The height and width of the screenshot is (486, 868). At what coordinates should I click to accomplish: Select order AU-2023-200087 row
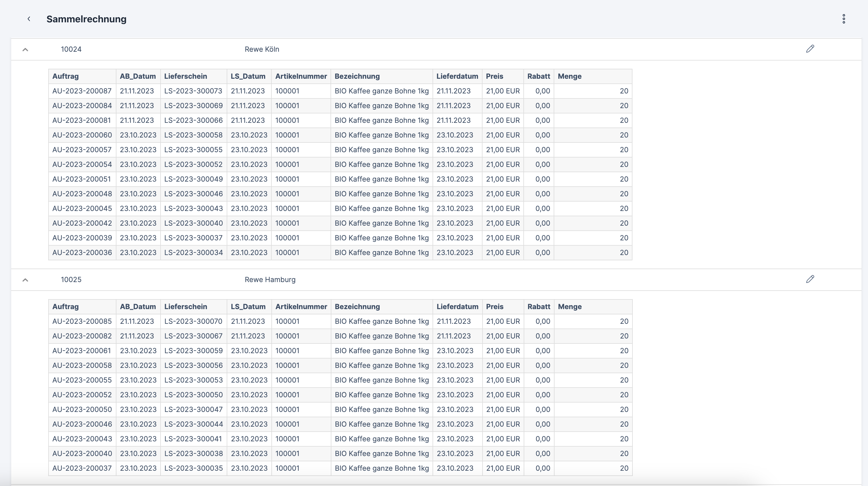pyautogui.click(x=82, y=91)
